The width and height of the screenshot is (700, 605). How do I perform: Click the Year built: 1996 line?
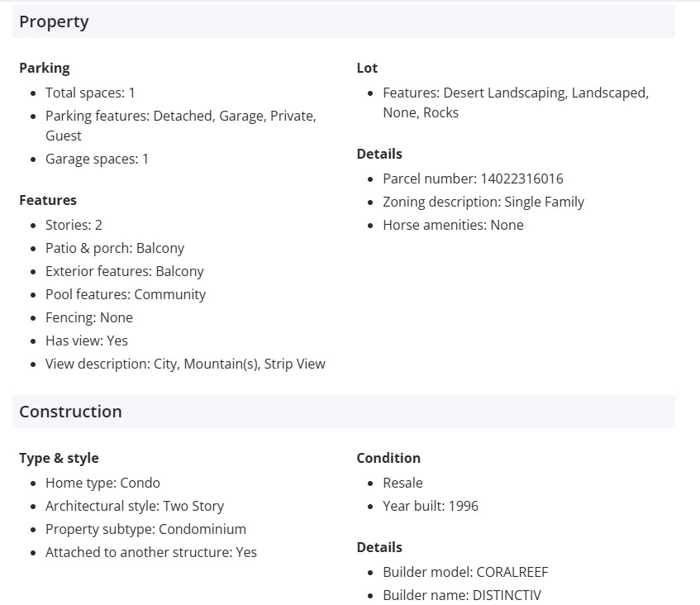click(431, 506)
